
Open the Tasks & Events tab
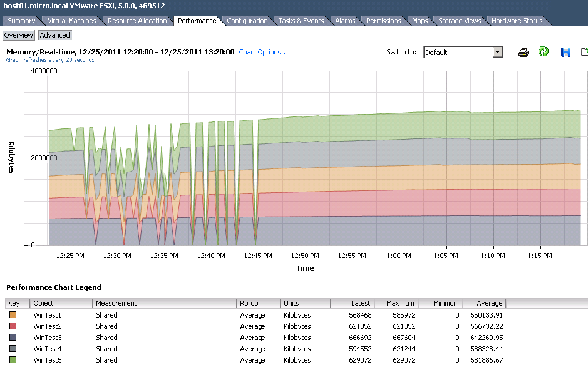301,21
